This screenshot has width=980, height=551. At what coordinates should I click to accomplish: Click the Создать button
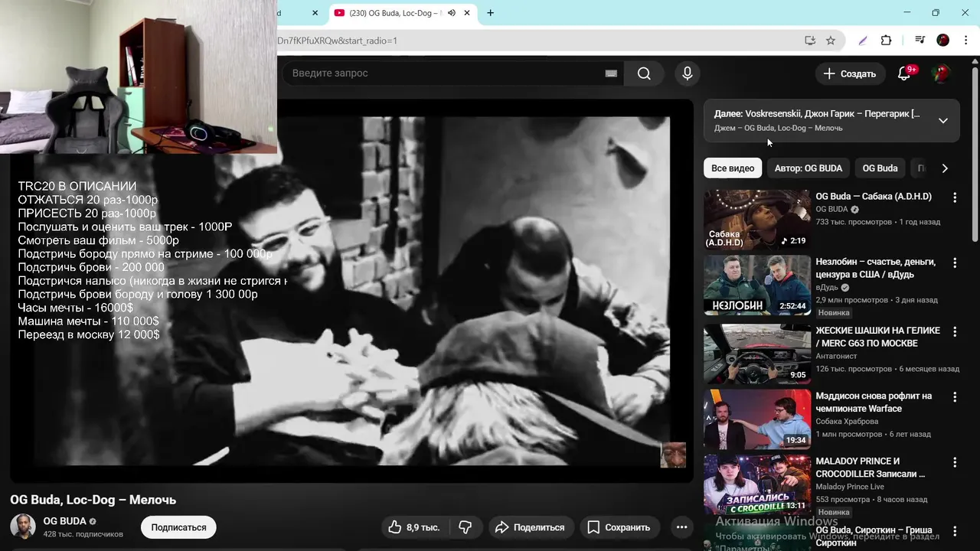[850, 73]
